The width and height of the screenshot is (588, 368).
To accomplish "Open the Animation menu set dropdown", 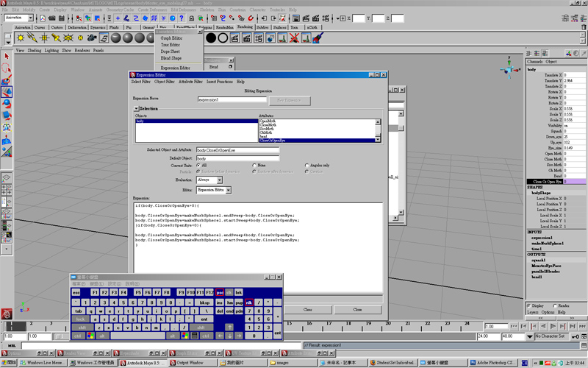I will 30,18.
